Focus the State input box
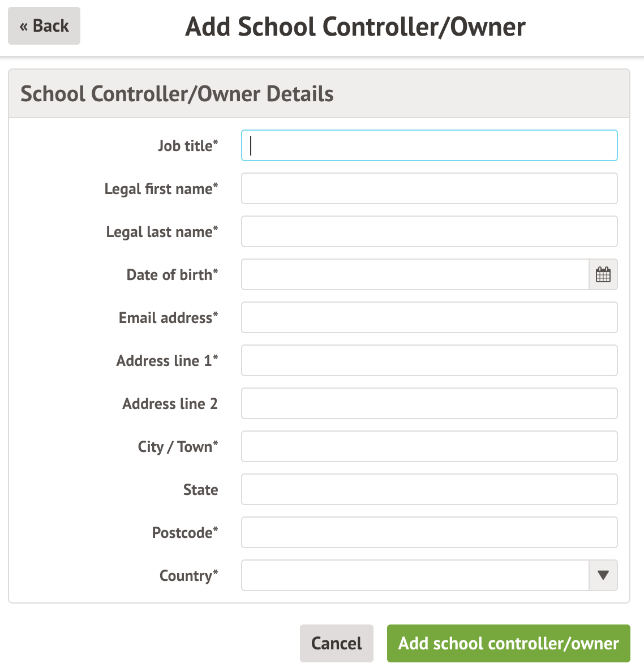 (x=429, y=490)
